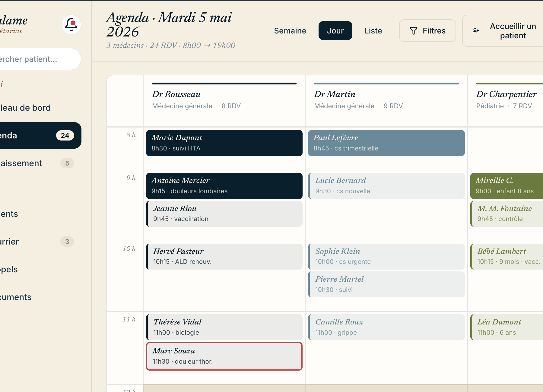Click the 5 badge beside Encaissement
The width and height of the screenshot is (543, 392).
67,163
